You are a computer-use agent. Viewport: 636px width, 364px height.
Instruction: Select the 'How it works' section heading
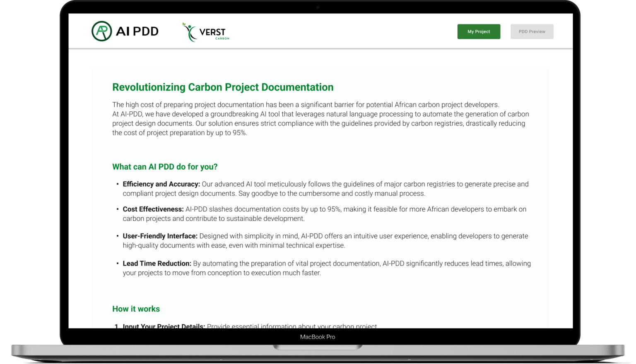click(136, 309)
